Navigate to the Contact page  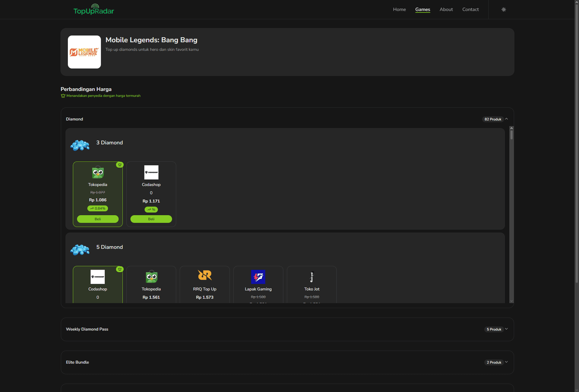click(470, 9)
